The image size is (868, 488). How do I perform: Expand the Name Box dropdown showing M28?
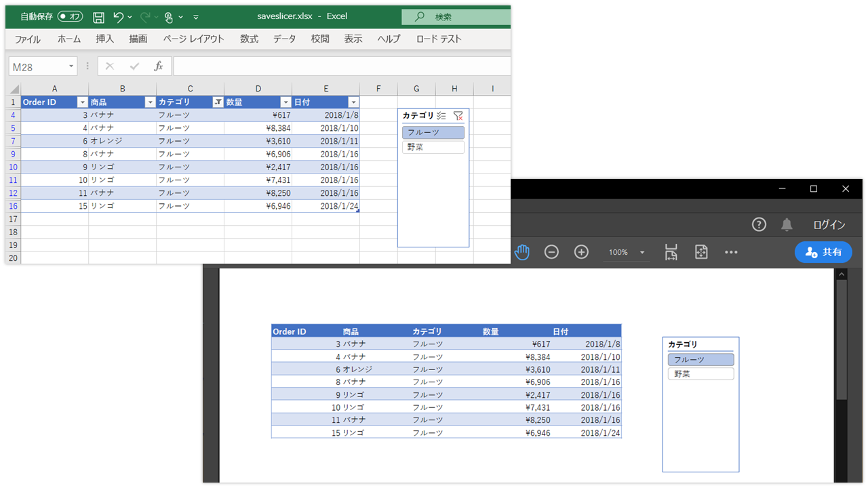coord(71,66)
